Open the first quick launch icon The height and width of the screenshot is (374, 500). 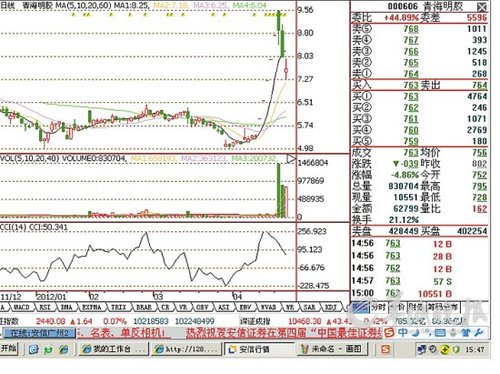tap(33, 349)
